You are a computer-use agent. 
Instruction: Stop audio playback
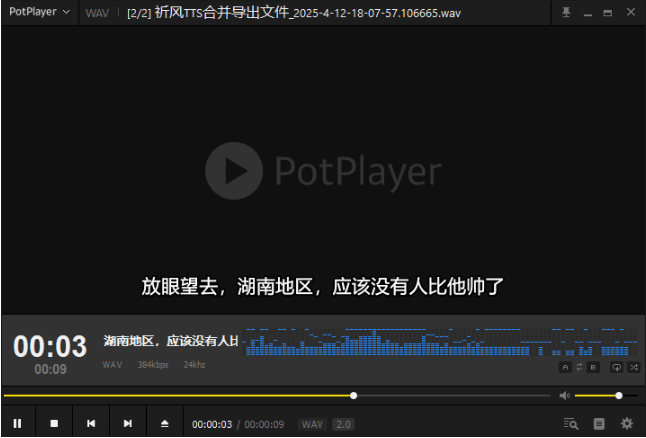[54, 424]
